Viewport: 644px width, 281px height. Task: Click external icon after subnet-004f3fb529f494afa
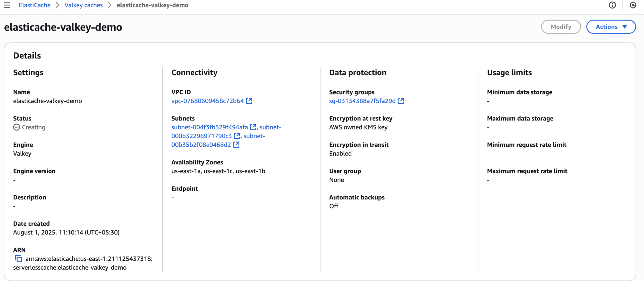pos(253,127)
